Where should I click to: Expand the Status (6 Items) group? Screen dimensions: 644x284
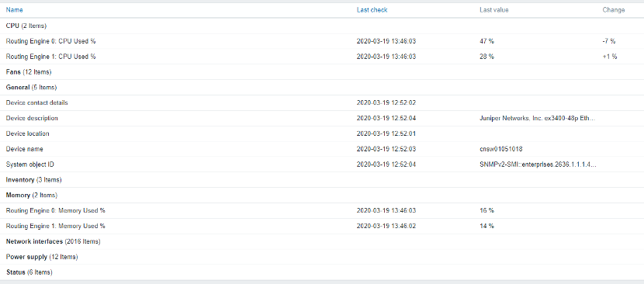tap(29, 272)
